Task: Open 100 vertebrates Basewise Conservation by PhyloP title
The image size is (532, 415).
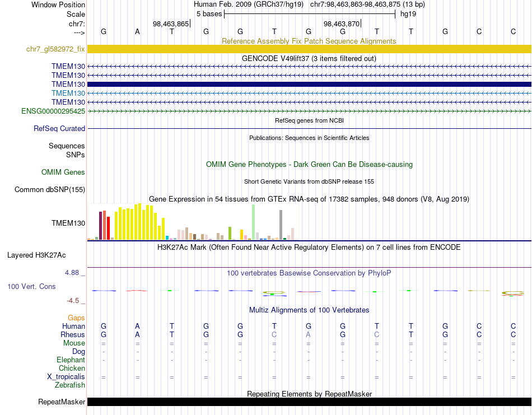Action: [309, 273]
